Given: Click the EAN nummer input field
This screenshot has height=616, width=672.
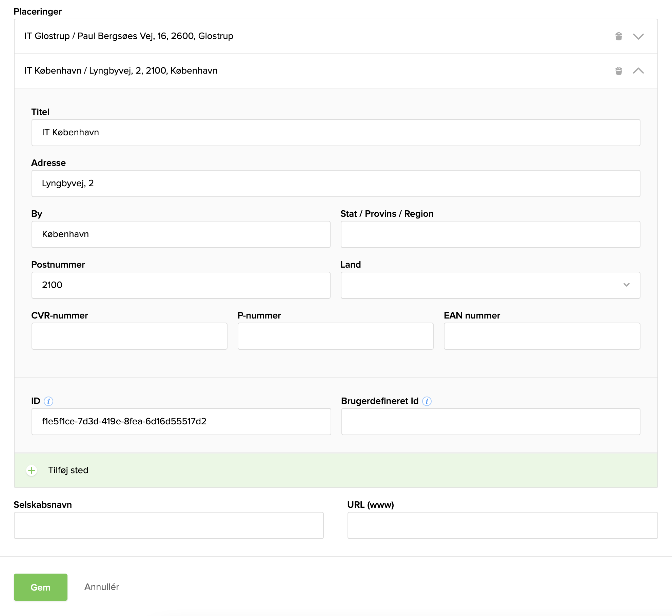Looking at the screenshot, I should tap(541, 336).
